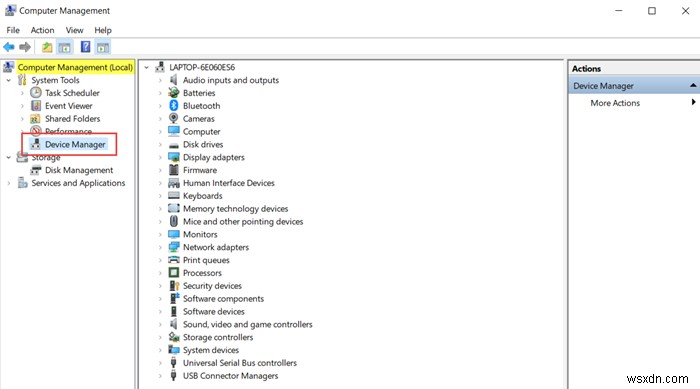Click the Display adapters icon

click(x=174, y=157)
